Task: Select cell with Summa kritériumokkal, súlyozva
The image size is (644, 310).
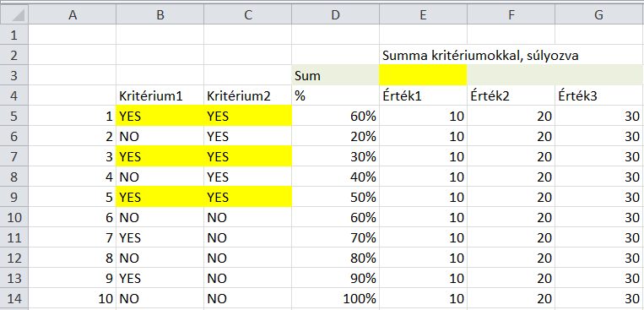Action: tap(480, 56)
